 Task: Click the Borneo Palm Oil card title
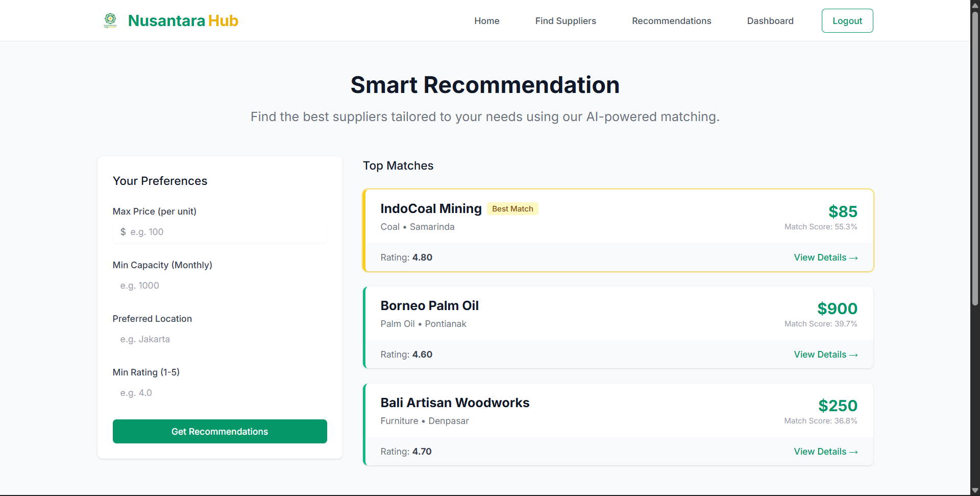tap(429, 306)
